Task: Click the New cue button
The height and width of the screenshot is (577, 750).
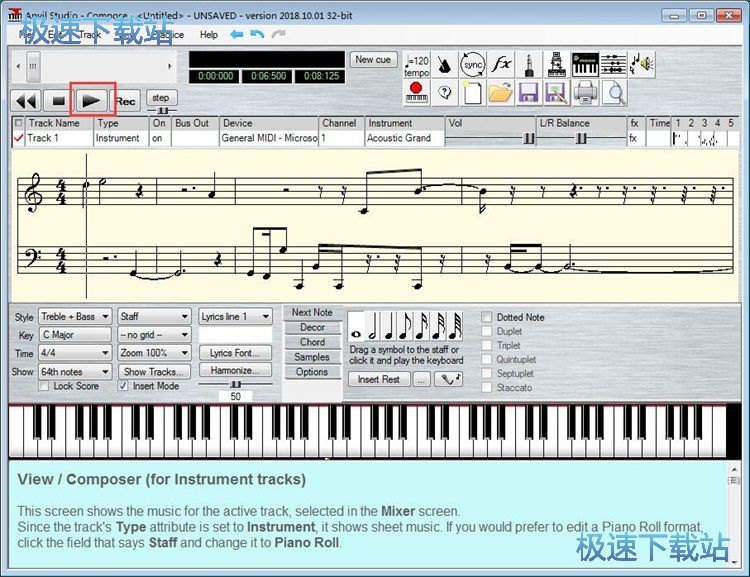Action: click(373, 59)
